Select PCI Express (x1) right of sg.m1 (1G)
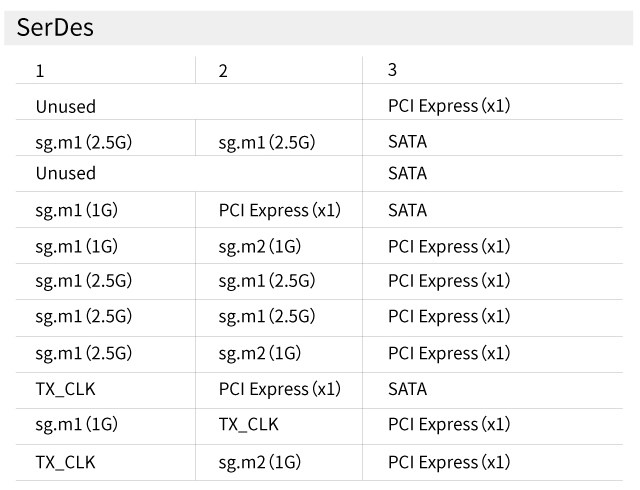The image size is (640, 490). coord(279,210)
